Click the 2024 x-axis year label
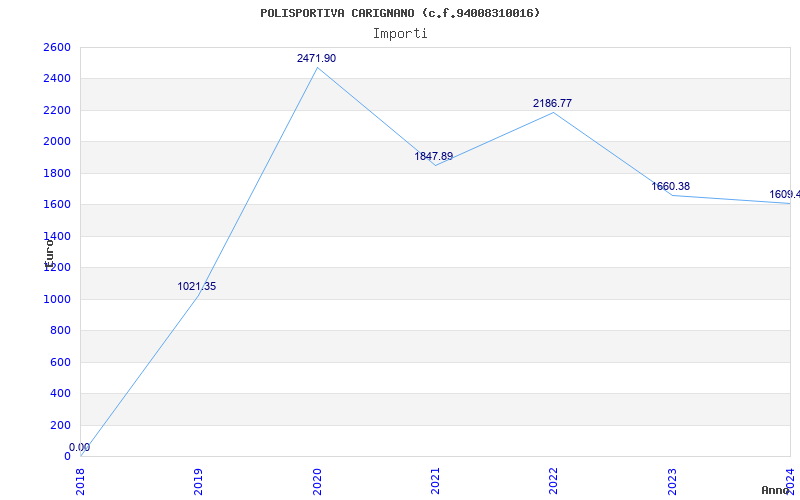The image size is (800, 500). (x=790, y=482)
